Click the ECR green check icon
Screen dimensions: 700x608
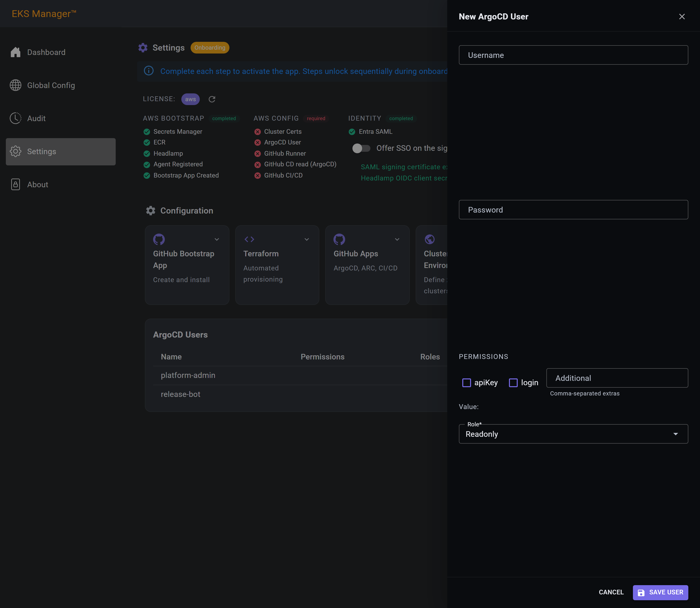[x=147, y=143]
